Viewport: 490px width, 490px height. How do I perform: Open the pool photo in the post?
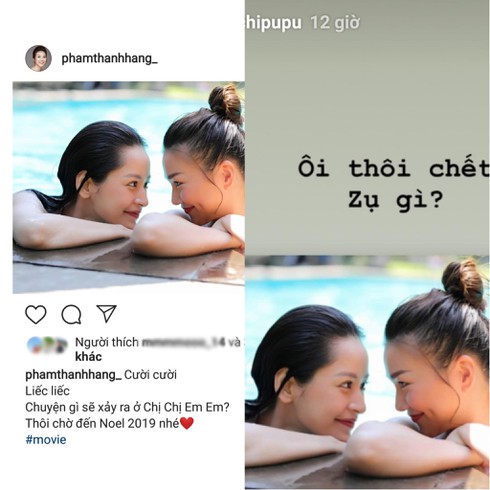129,187
